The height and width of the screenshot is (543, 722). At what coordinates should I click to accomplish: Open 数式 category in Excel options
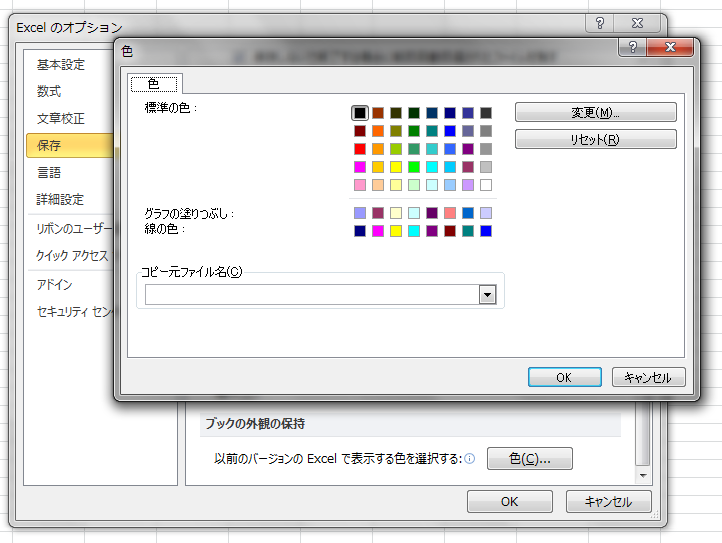coord(49,92)
